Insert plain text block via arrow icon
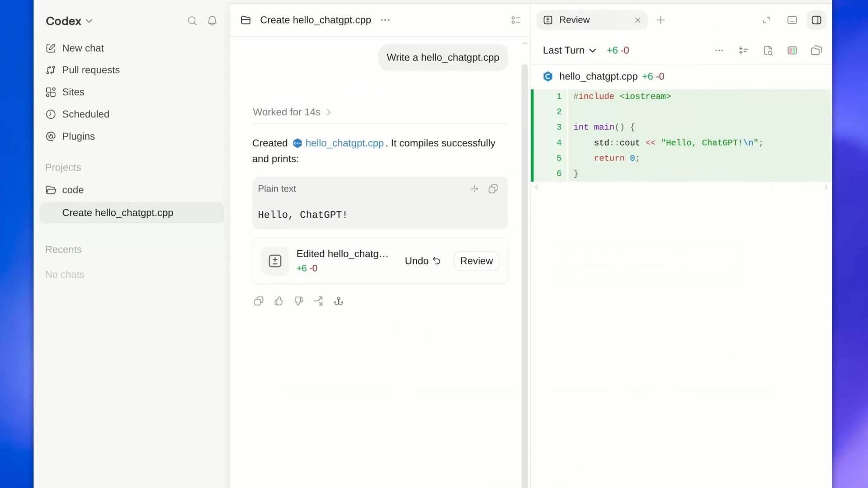868x488 pixels. [474, 189]
